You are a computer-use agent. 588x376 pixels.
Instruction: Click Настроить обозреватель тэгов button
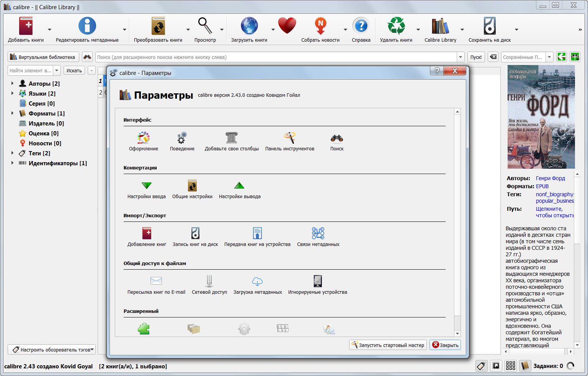point(52,350)
